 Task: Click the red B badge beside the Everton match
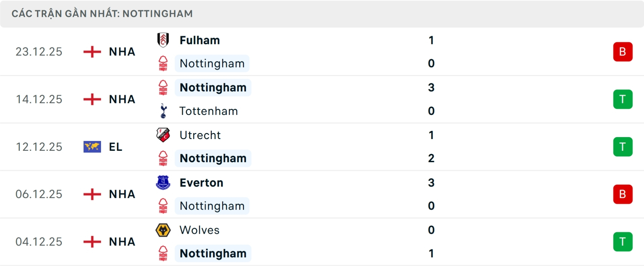pyautogui.click(x=623, y=194)
